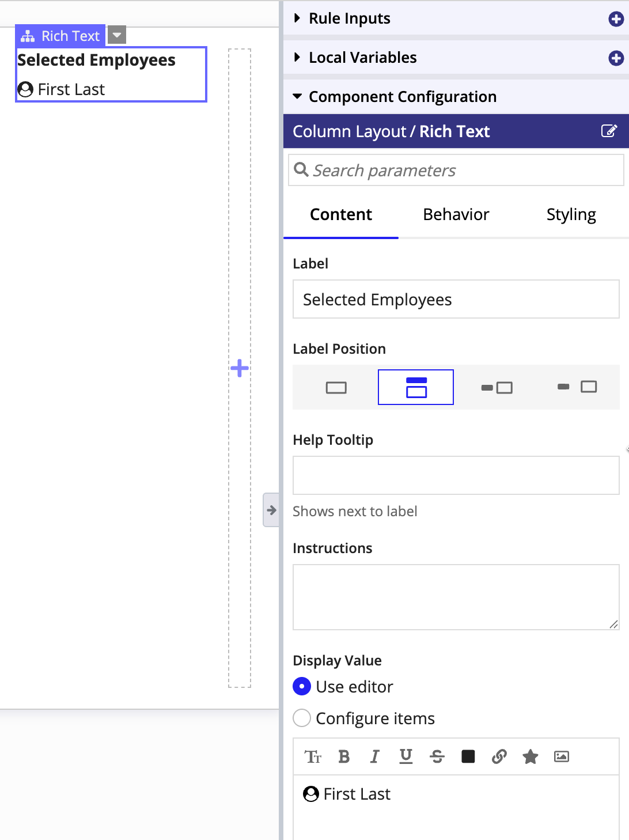Open text color picker black swatch
This screenshot has width=629, height=840.
pyautogui.click(x=468, y=756)
